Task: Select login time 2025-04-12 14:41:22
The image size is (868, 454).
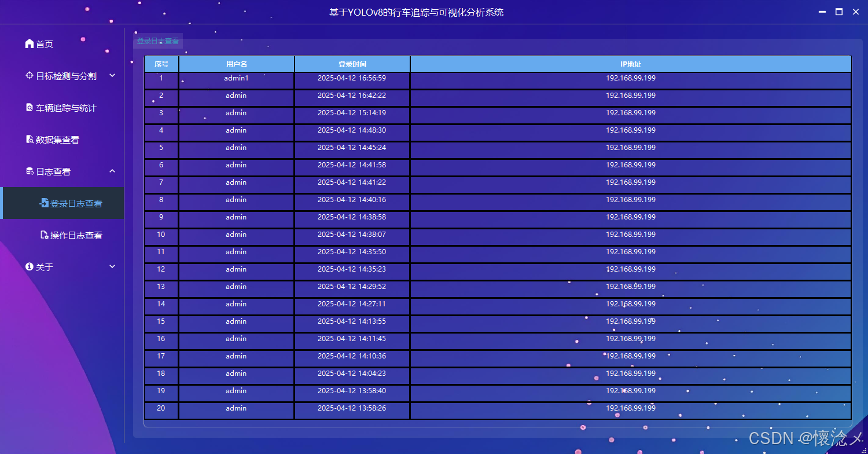Action: (352, 182)
